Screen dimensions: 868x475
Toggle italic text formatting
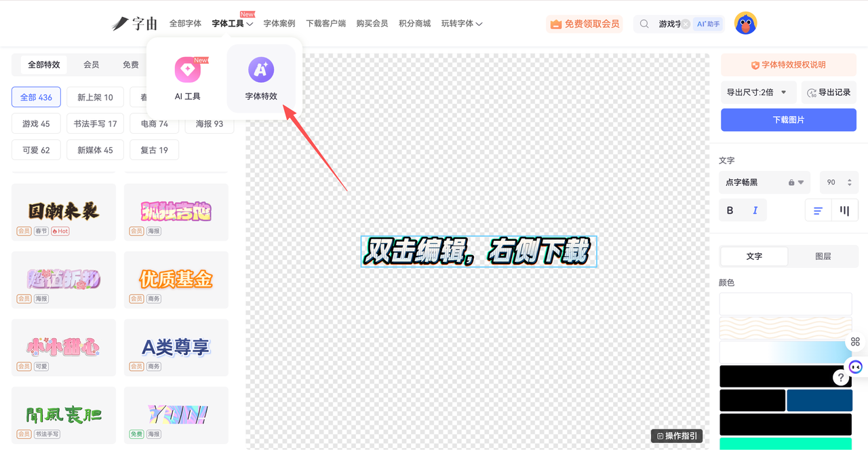pyautogui.click(x=755, y=210)
